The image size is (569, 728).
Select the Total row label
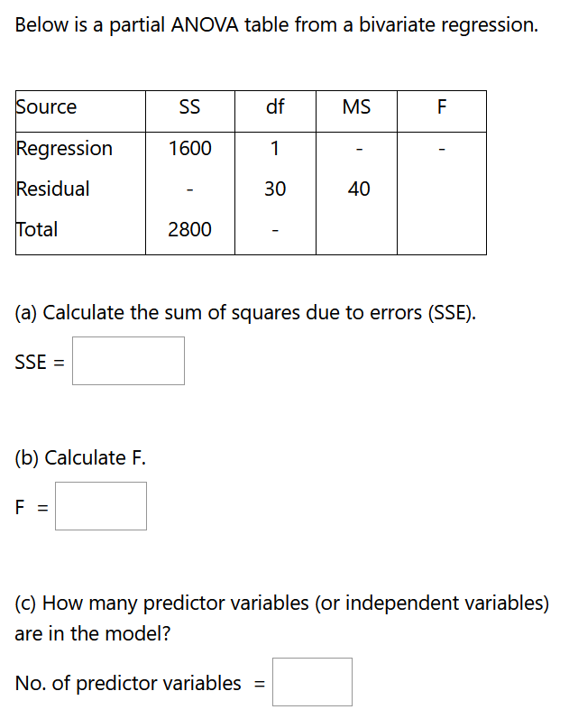click(38, 229)
